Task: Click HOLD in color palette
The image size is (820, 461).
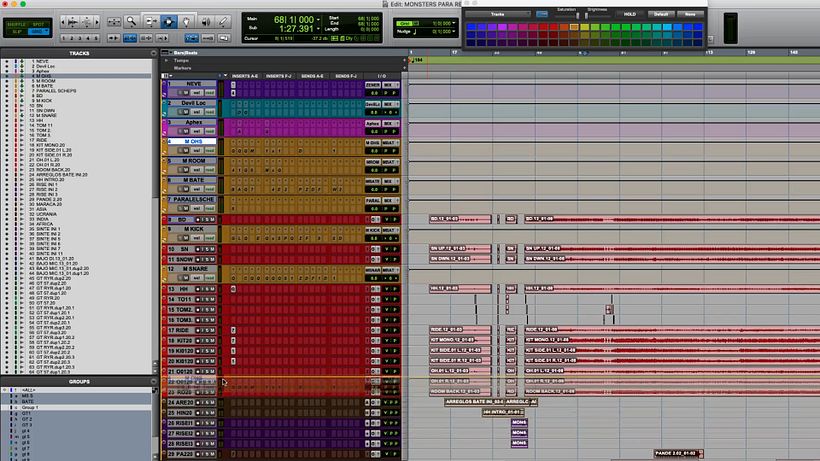Action: [630, 14]
